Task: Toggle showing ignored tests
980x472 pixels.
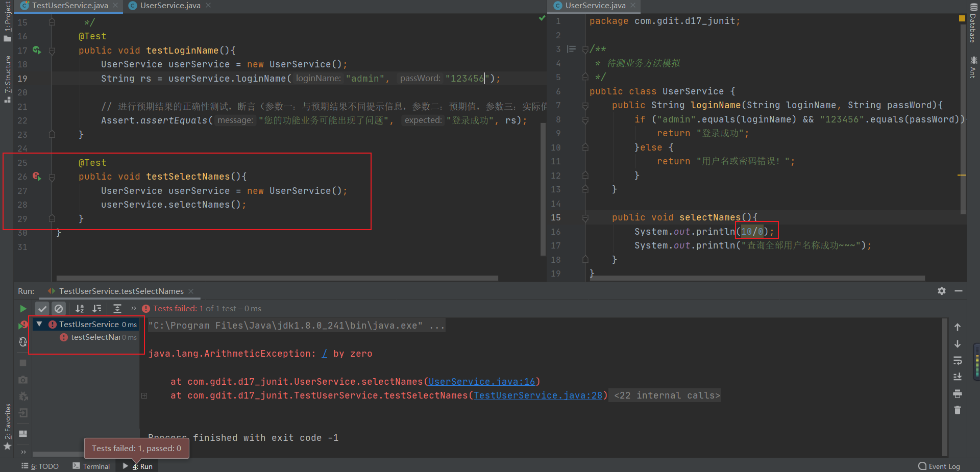Action: click(59, 308)
